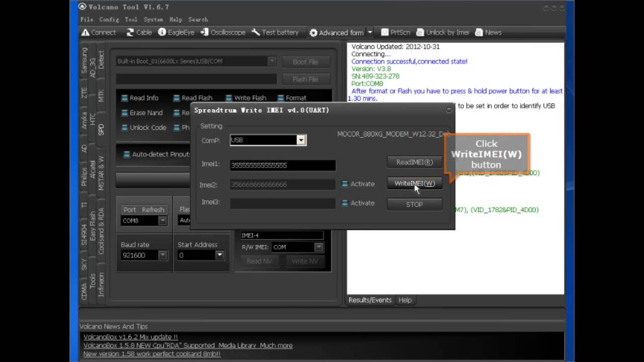Click the Read NV button
The height and width of the screenshot is (362, 644).
(259, 261)
